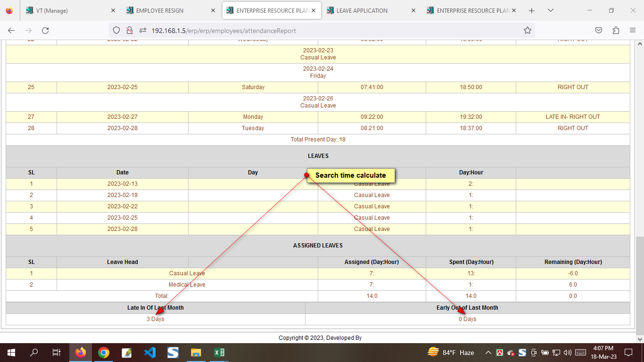The image size is (644, 362).
Task: Click the Save to Pocket icon
Action: 598,31
